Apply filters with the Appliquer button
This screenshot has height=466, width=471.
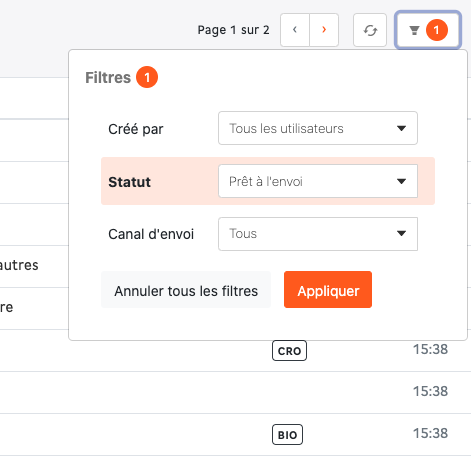point(328,290)
